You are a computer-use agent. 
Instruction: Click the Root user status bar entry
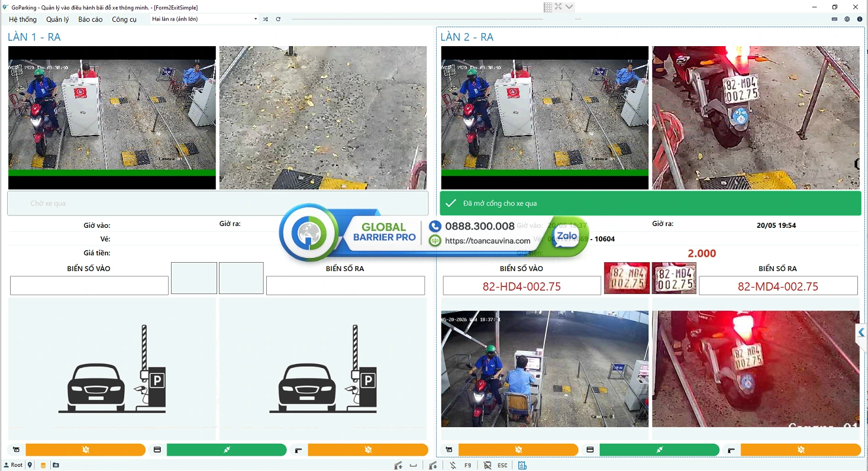[x=13, y=465]
